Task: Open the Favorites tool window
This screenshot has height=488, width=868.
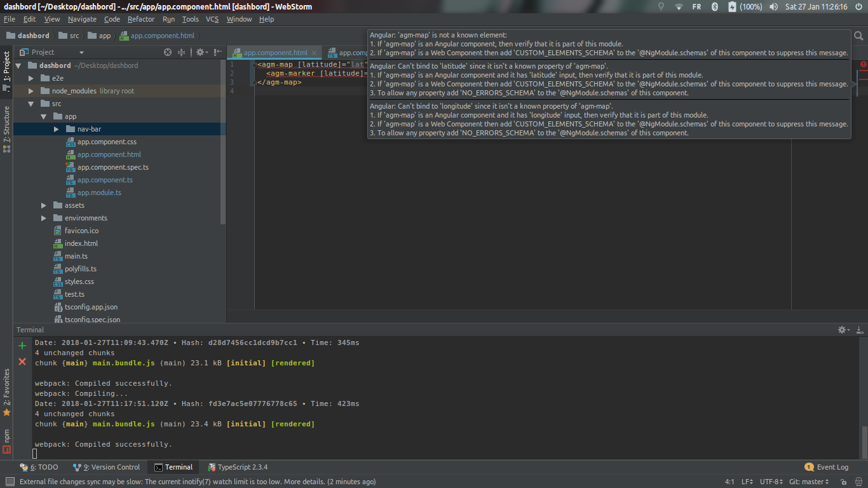Action: (6, 392)
